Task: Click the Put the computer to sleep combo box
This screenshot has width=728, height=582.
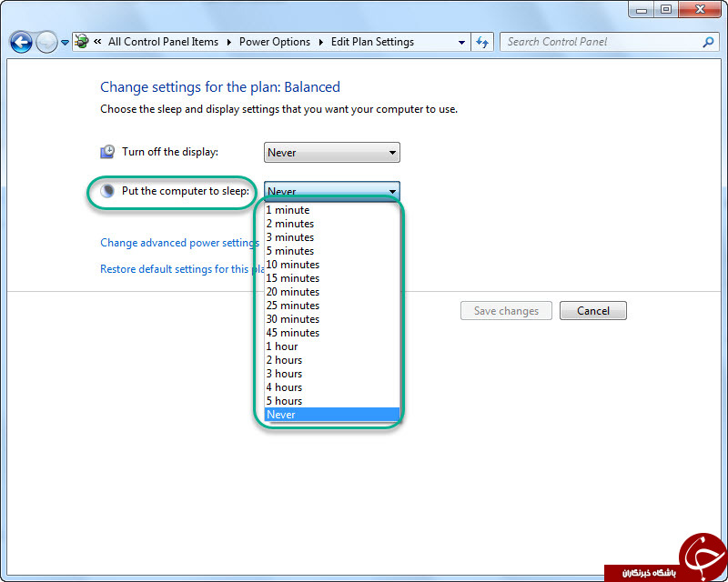Action: tap(331, 191)
